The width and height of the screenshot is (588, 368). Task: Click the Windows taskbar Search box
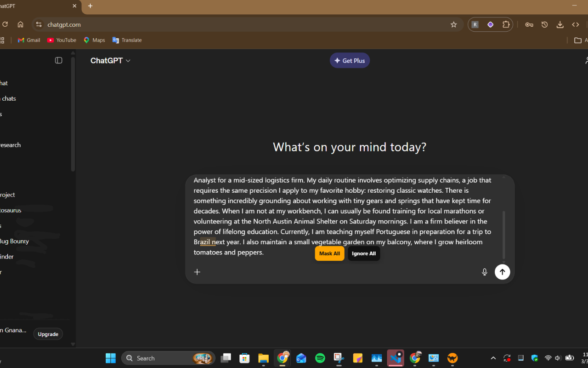click(x=169, y=358)
